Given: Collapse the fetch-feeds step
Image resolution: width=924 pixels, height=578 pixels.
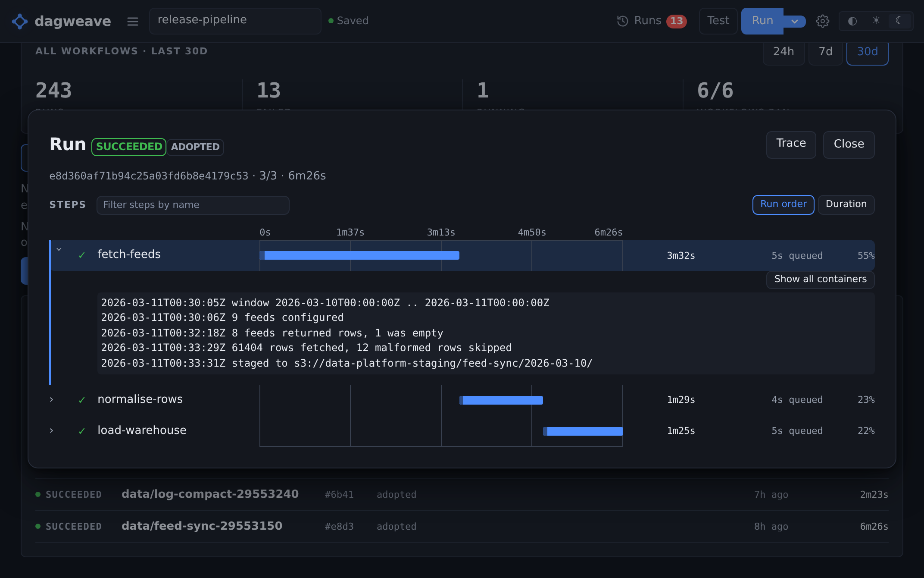Looking at the screenshot, I should 59,250.
